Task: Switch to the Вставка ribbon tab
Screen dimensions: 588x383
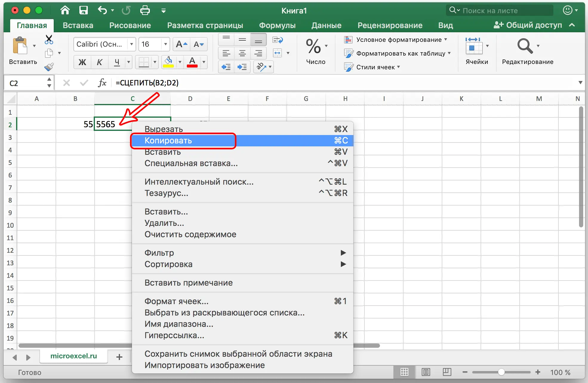Action: tap(78, 25)
